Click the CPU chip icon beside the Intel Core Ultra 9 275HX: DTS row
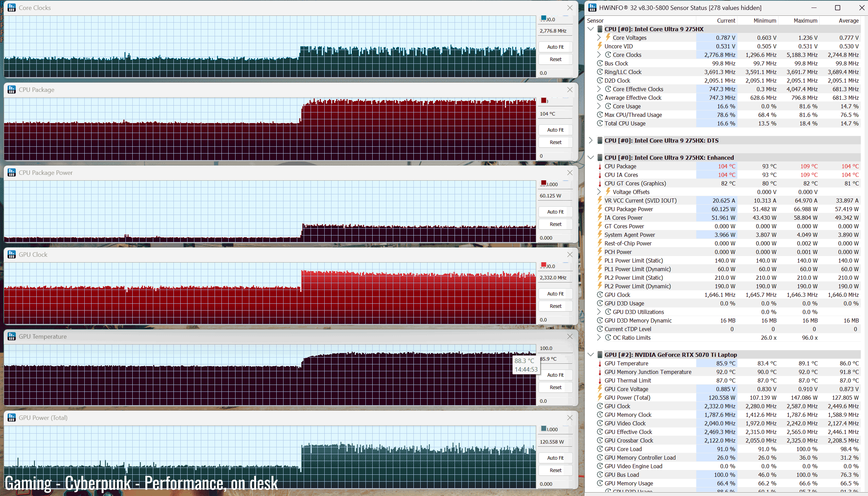Viewport: 868px width, 496px height. pos(600,141)
